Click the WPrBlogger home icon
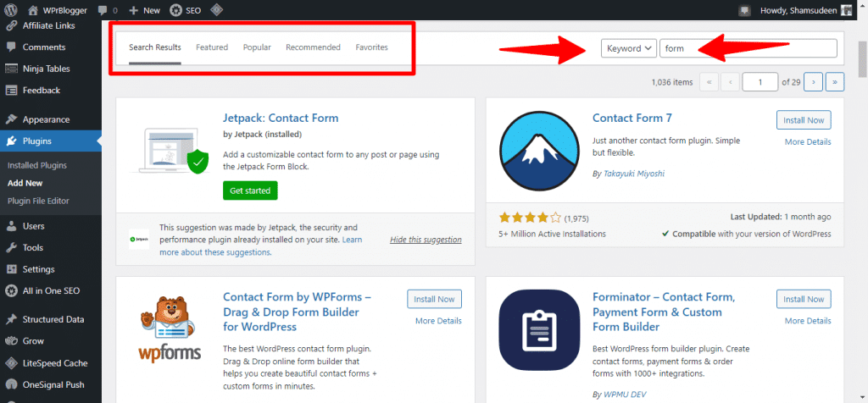868x403 pixels. coord(34,10)
